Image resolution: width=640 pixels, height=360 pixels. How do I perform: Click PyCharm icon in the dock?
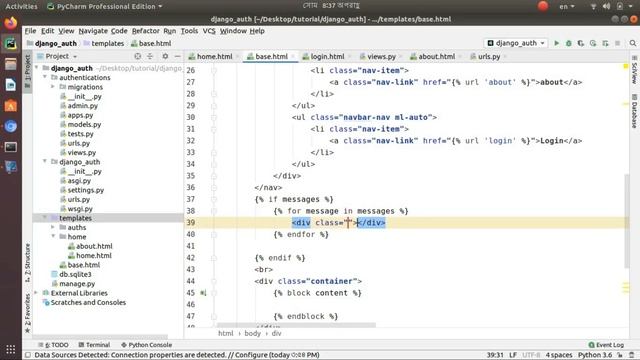tap(11, 43)
